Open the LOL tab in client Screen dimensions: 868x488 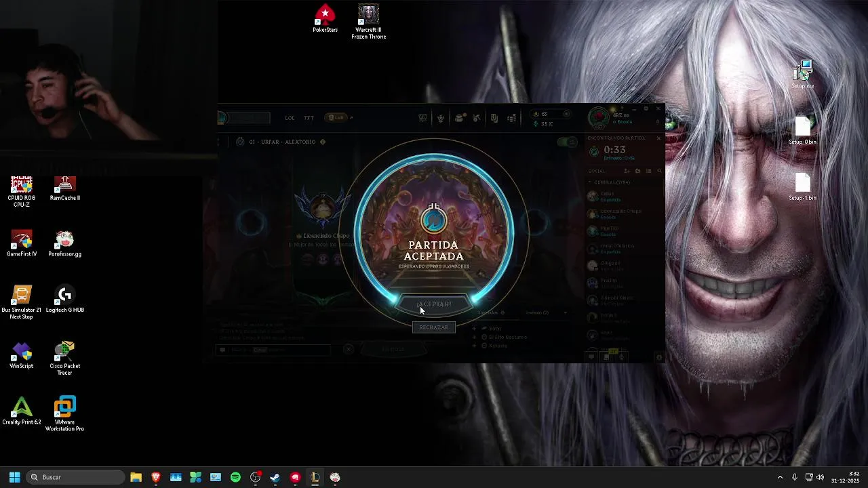pos(290,118)
